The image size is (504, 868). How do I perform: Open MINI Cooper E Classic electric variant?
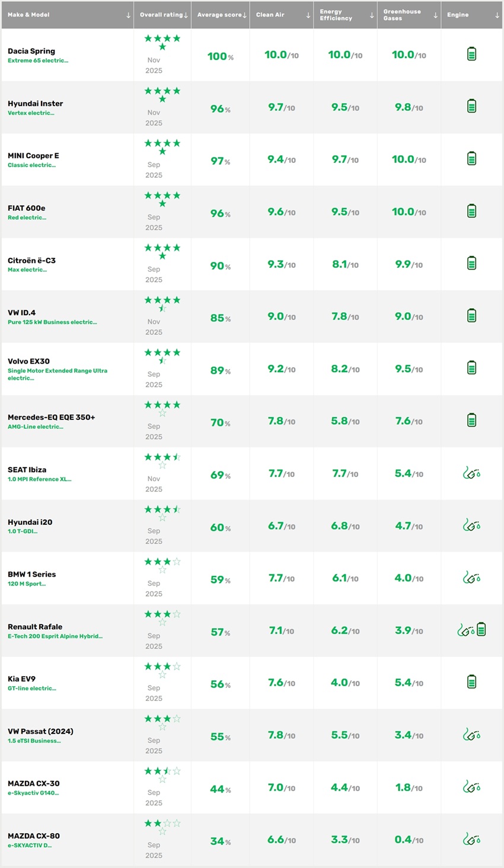tap(31, 165)
